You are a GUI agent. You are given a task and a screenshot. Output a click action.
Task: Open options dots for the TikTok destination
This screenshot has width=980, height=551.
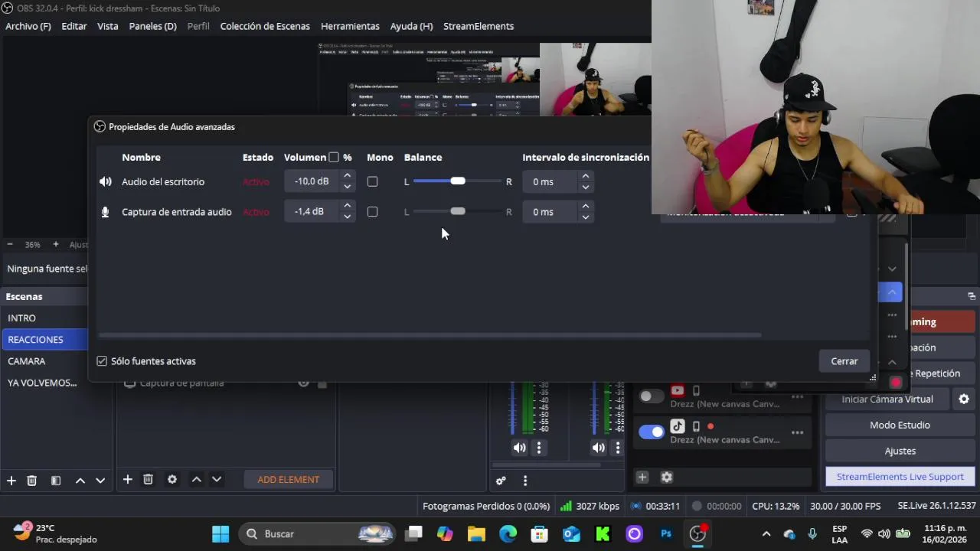(797, 432)
